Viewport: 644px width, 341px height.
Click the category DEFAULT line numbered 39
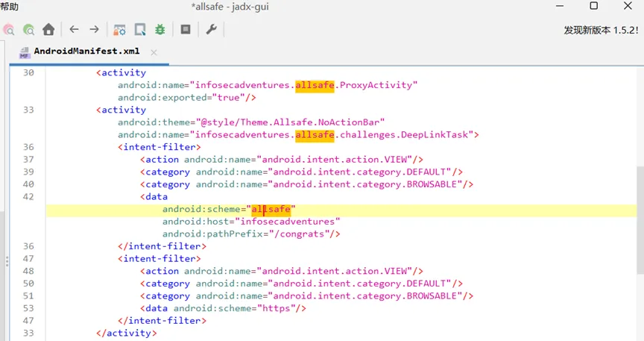click(301, 172)
